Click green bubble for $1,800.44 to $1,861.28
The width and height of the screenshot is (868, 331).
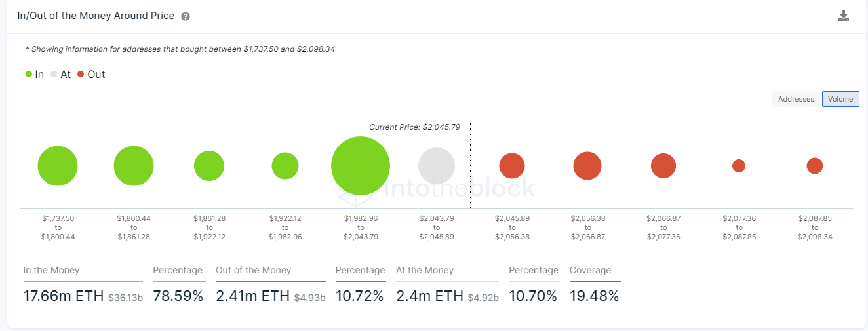click(134, 166)
